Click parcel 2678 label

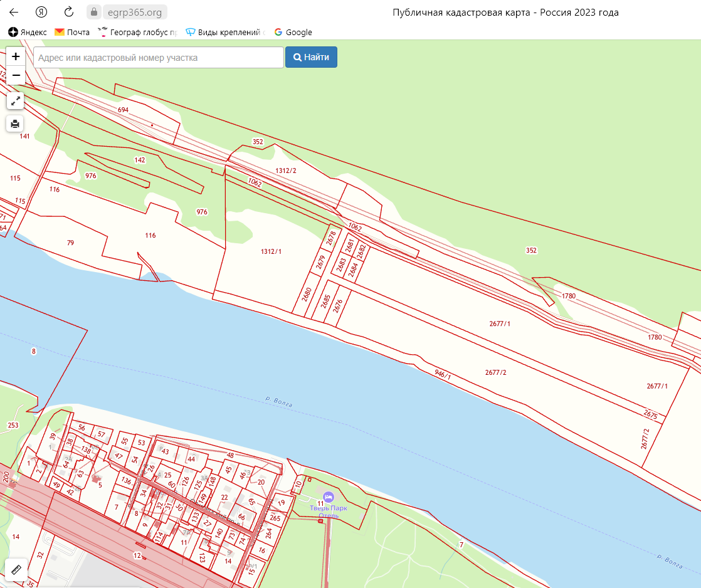(331, 238)
